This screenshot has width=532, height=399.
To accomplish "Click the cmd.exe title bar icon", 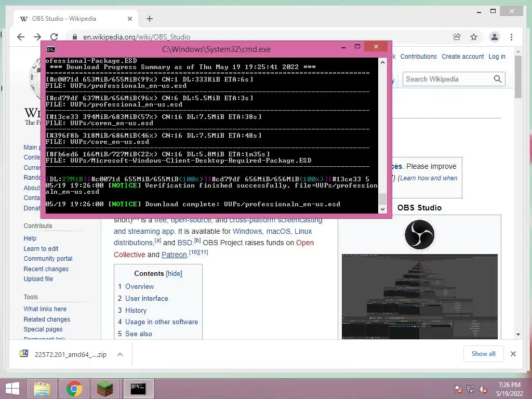I will point(51,49).
